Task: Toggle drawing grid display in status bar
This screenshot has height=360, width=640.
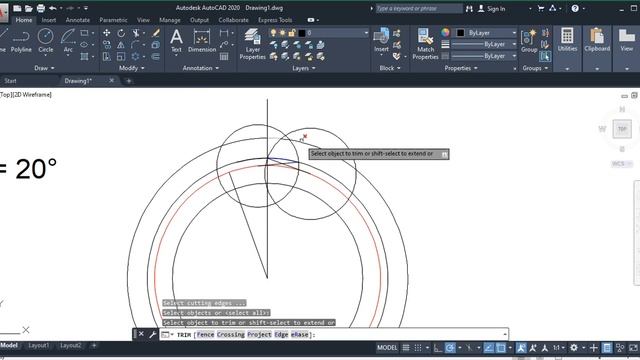Action: [x=406, y=348]
